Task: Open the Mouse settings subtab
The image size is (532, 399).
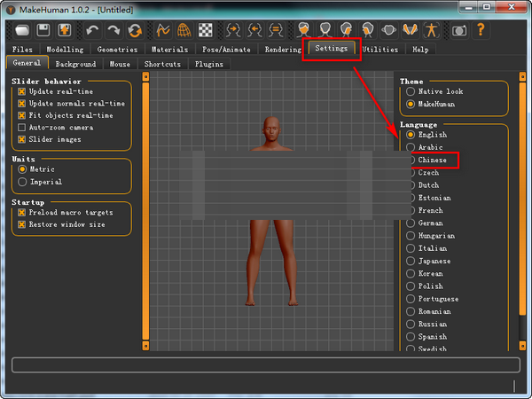Action: 120,64
